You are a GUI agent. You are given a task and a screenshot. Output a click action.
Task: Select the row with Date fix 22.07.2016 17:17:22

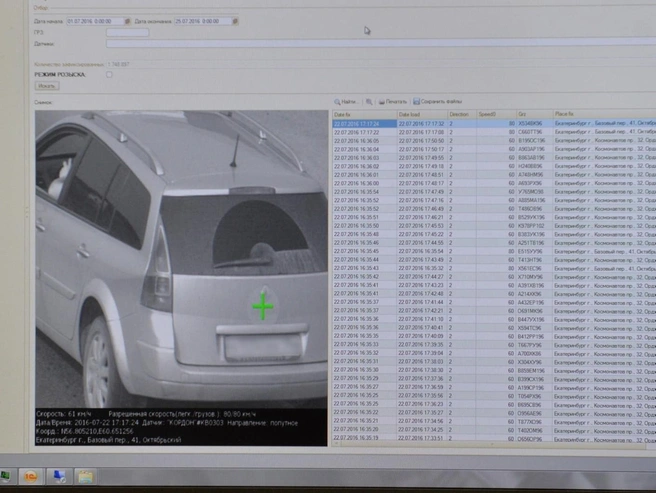coord(494,132)
